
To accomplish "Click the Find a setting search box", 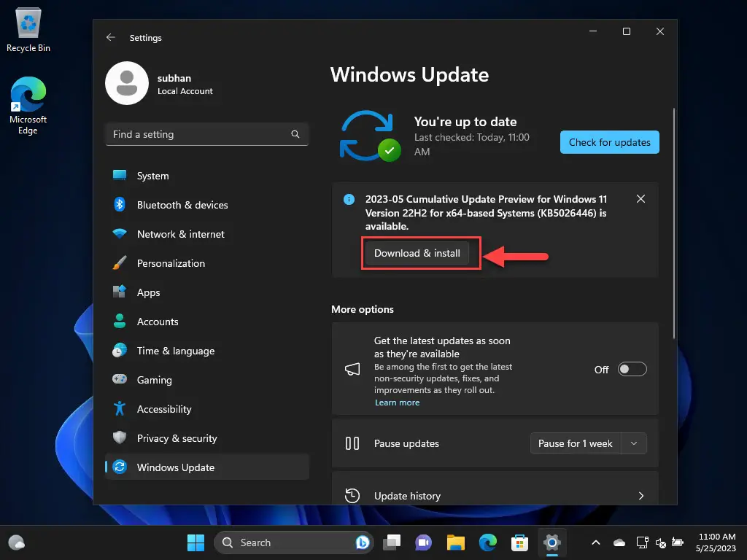I will [x=206, y=134].
